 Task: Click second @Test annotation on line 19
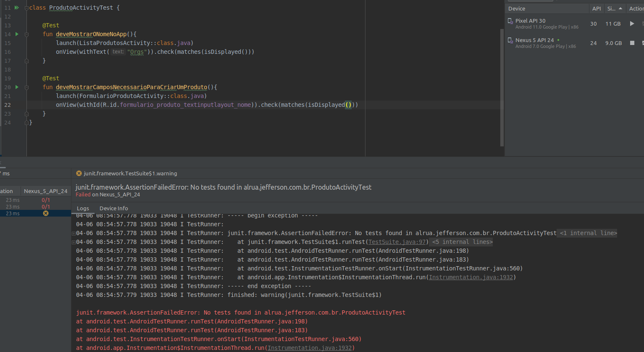[51, 78]
